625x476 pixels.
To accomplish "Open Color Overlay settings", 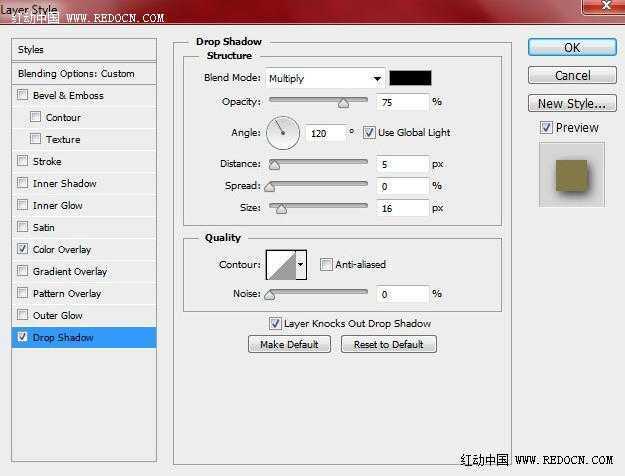I will point(62,250).
